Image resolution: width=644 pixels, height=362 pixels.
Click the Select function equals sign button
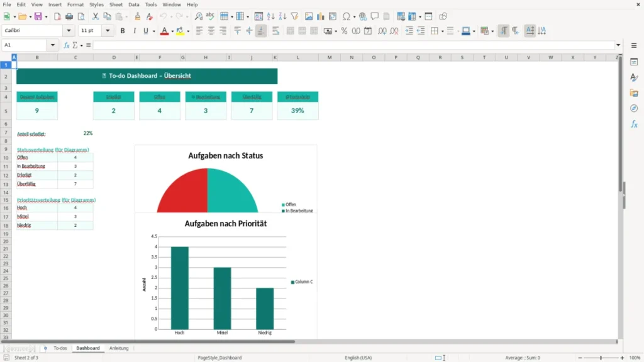pos(88,45)
